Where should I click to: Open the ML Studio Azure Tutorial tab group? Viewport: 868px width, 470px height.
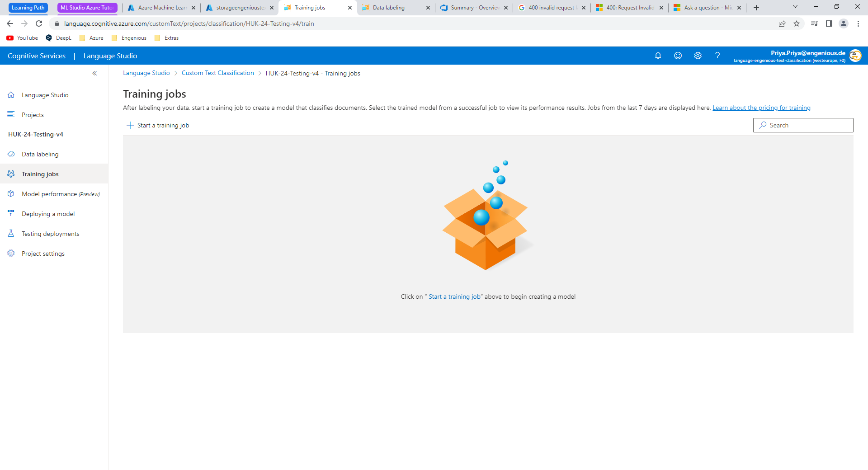point(87,8)
